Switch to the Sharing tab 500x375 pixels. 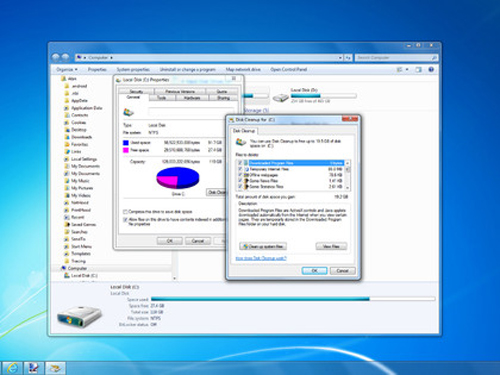tap(224, 98)
